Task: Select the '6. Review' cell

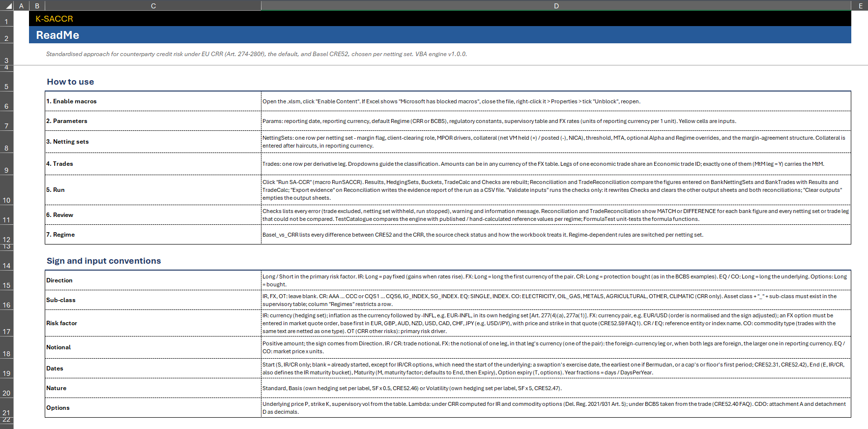Action: point(153,215)
